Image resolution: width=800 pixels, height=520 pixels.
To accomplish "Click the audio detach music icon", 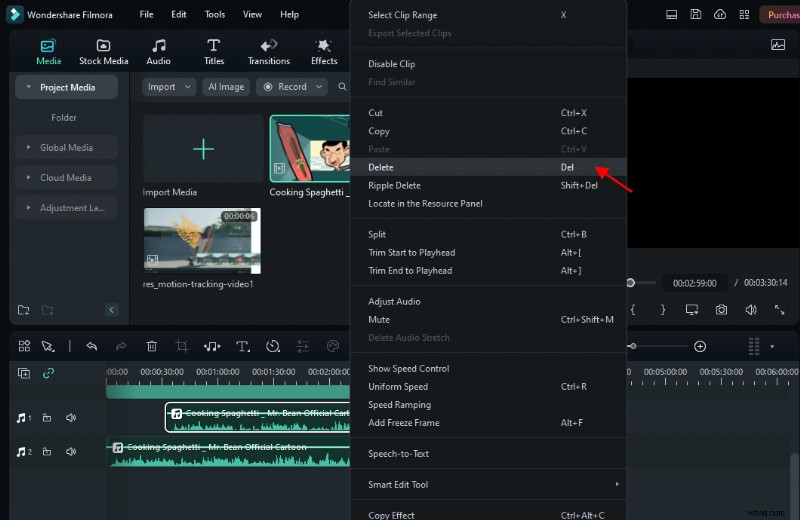I will 212,346.
